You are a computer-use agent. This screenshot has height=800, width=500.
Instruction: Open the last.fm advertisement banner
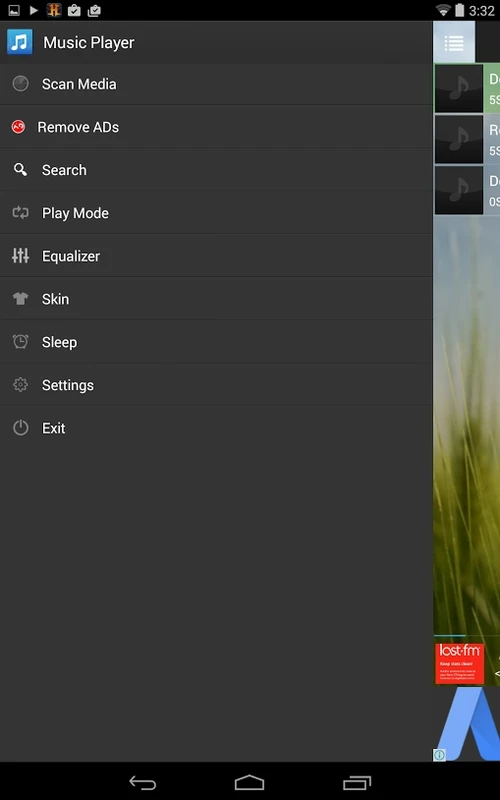pos(460,663)
